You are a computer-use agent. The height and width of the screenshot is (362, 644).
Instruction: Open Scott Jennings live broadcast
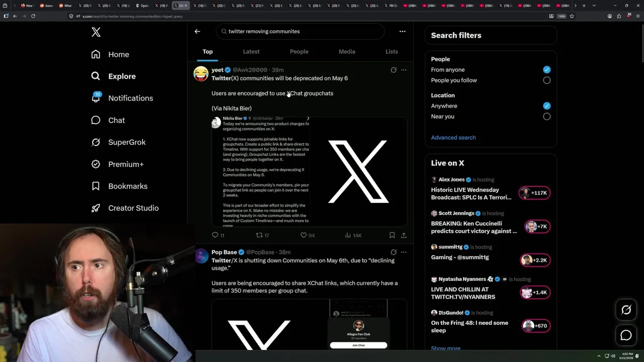pos(474,227)
